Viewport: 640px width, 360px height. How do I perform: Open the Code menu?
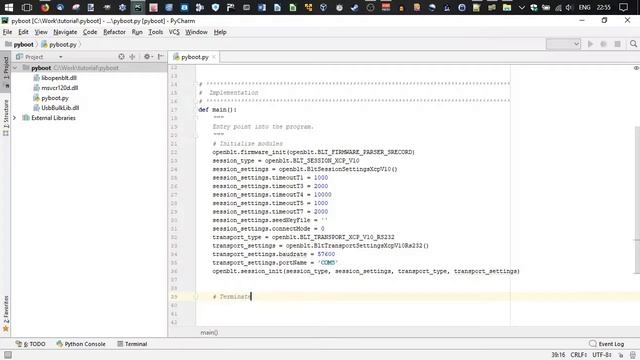tap(90, 32)
